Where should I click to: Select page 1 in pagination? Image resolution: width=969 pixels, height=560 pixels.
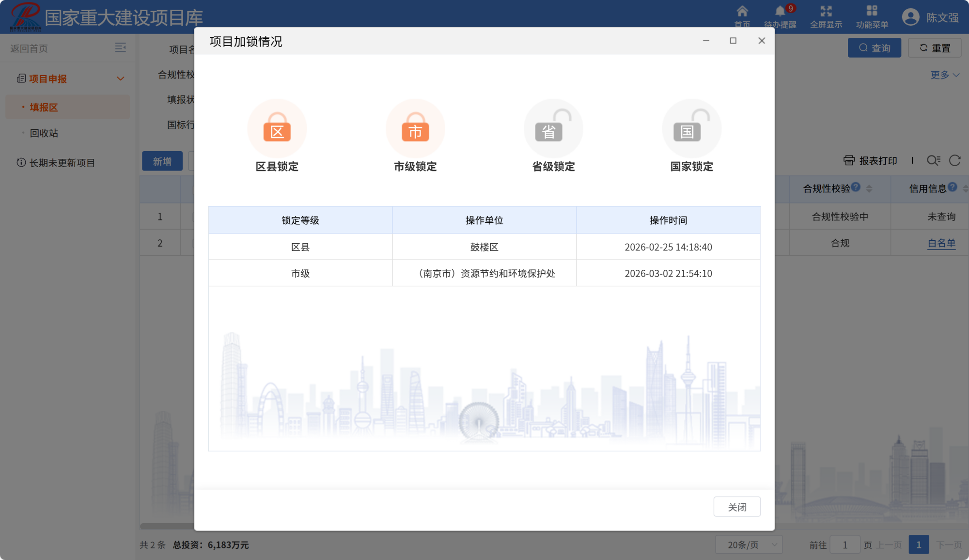919,545
